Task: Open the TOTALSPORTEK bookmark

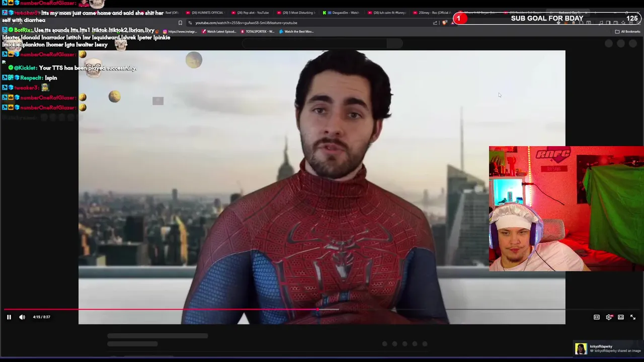Action: [258, 32]
